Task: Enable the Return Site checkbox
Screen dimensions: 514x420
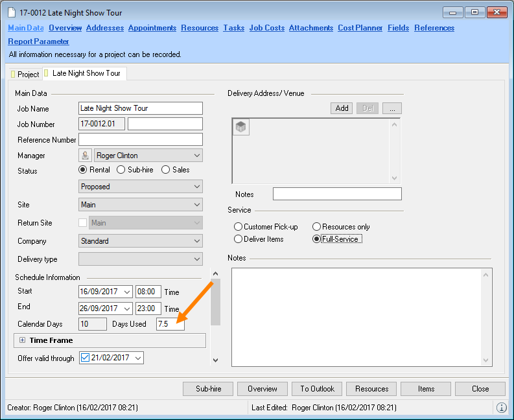Action: click(x=82, y=223)
